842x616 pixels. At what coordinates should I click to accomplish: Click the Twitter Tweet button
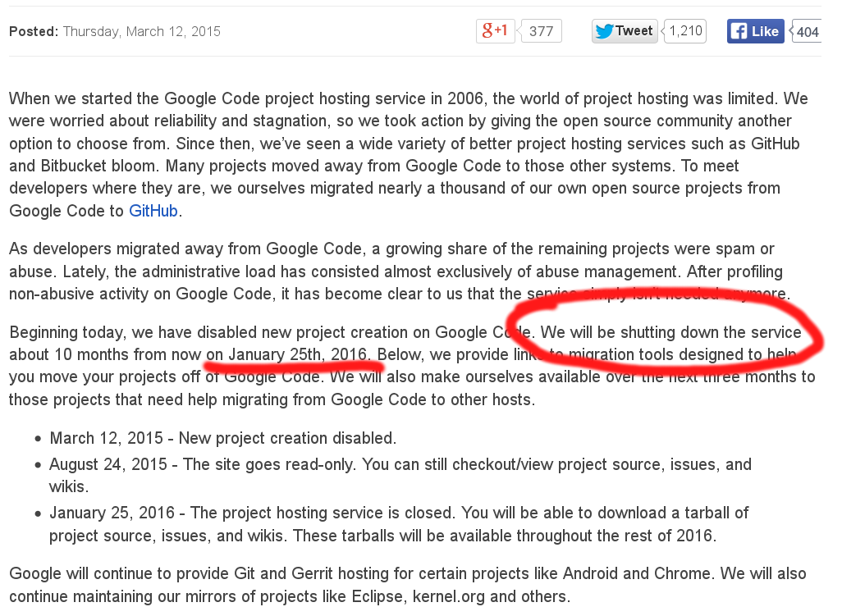[624, 31]
